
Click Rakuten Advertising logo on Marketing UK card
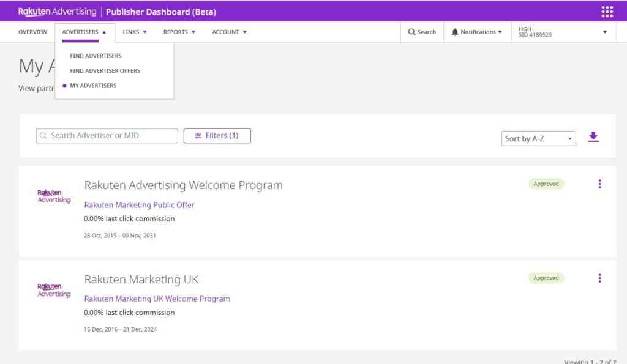54,290
